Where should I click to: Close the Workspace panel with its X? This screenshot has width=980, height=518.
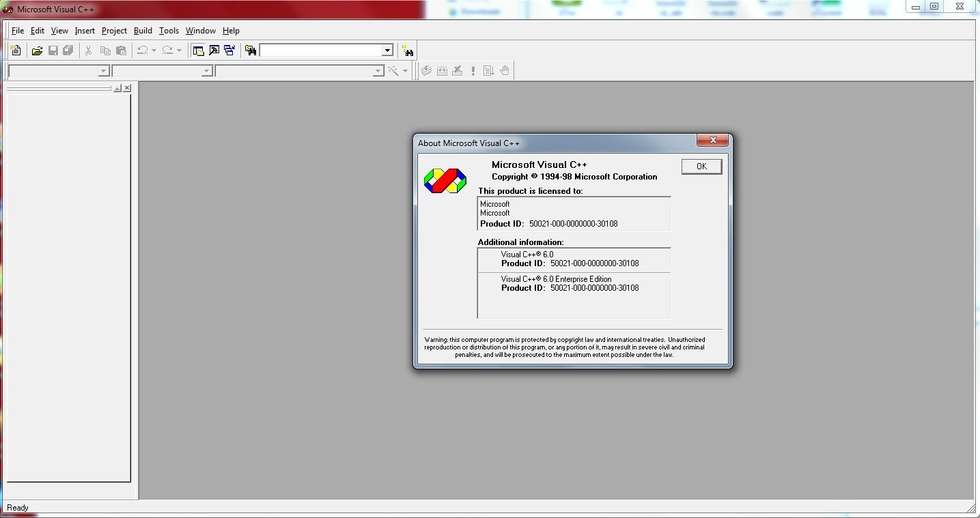click(127, 88)
